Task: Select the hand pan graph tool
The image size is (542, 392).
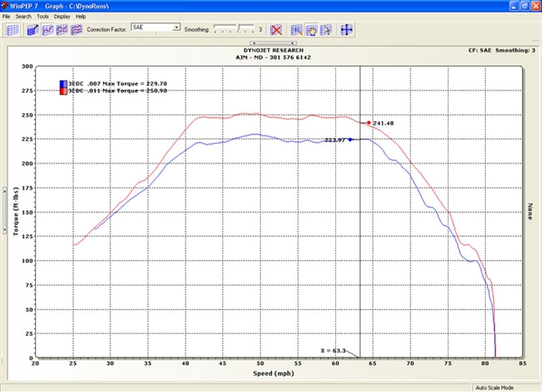Action: [x=312, y=30]
